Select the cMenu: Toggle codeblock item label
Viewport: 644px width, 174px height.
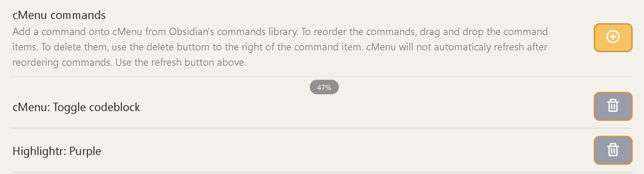[76, 107]
